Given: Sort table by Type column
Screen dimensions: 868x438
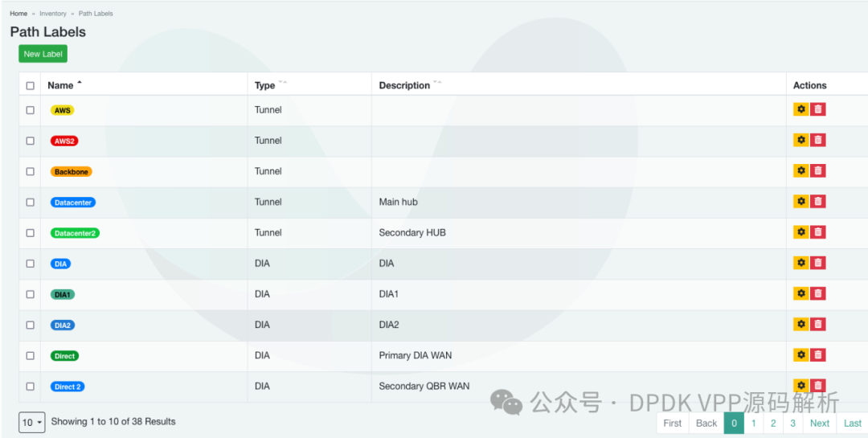Looking at the screenshot, I should click(x=271, y=85).
